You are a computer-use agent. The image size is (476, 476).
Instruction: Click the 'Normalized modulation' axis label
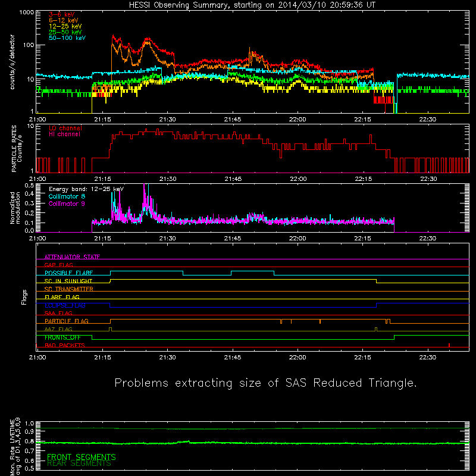[15, 208]
